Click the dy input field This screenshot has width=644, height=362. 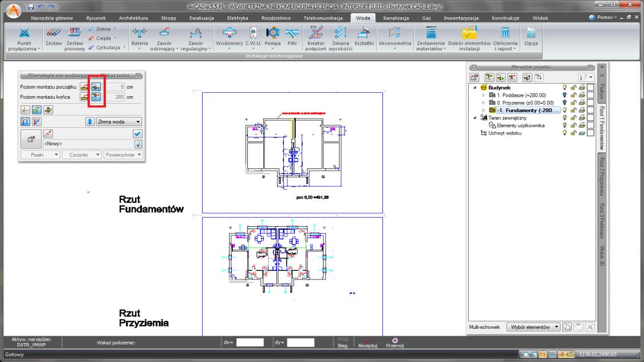(300, 343)
